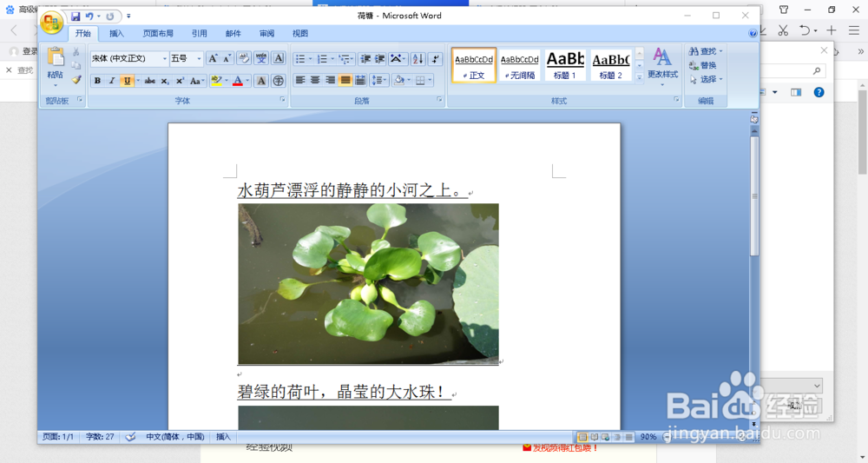Viewport: 868px width, 463px height.
Task: Increase paragraph indent
Action: point(380,59)
